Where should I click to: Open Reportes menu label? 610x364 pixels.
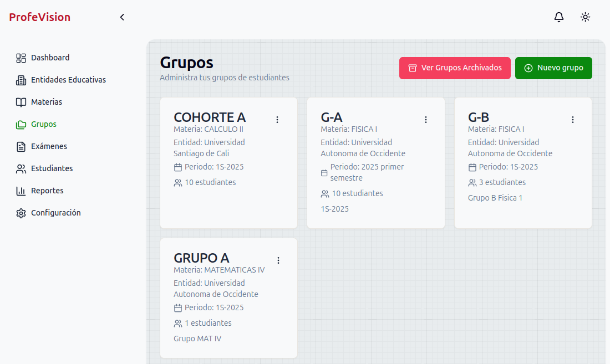click(47, 191)
